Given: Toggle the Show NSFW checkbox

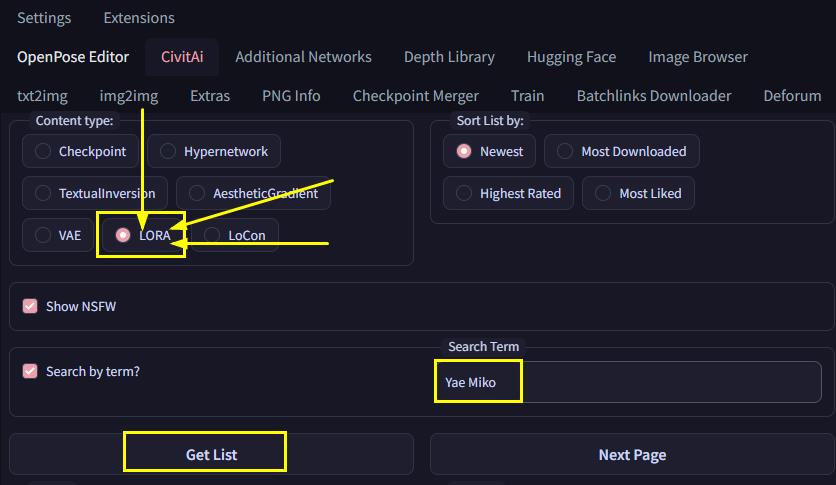Looking at the screenshot, I should click(30, 306).
